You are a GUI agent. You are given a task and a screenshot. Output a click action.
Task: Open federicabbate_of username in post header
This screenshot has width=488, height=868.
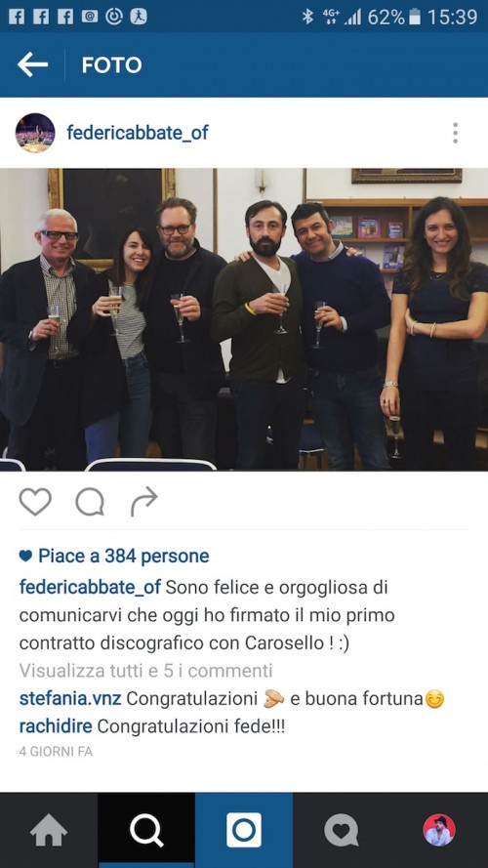click(138, 133)
